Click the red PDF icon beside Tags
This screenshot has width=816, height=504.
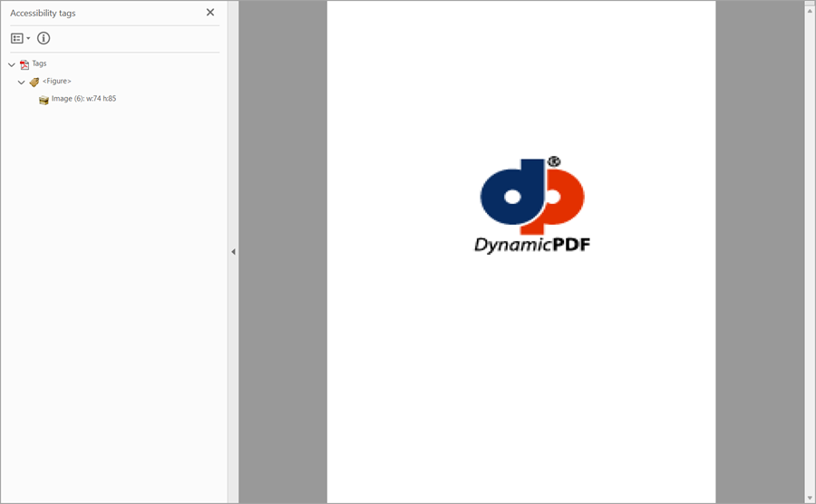point(24,64)
